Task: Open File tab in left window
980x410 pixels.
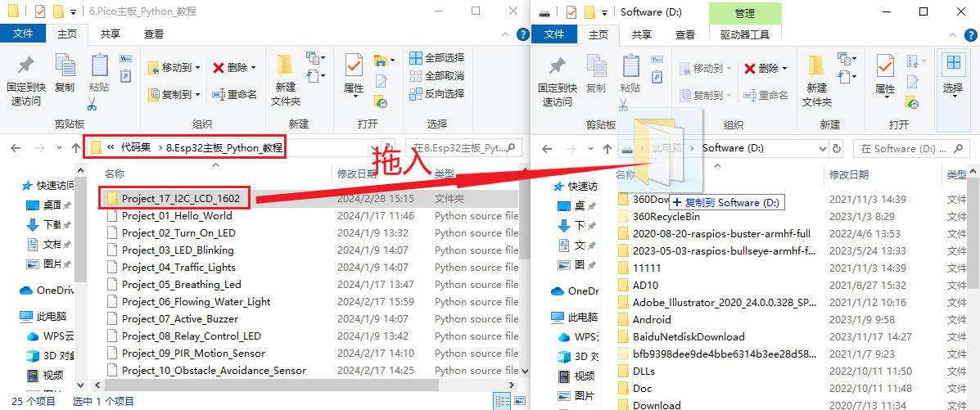Action: point(22,34)
